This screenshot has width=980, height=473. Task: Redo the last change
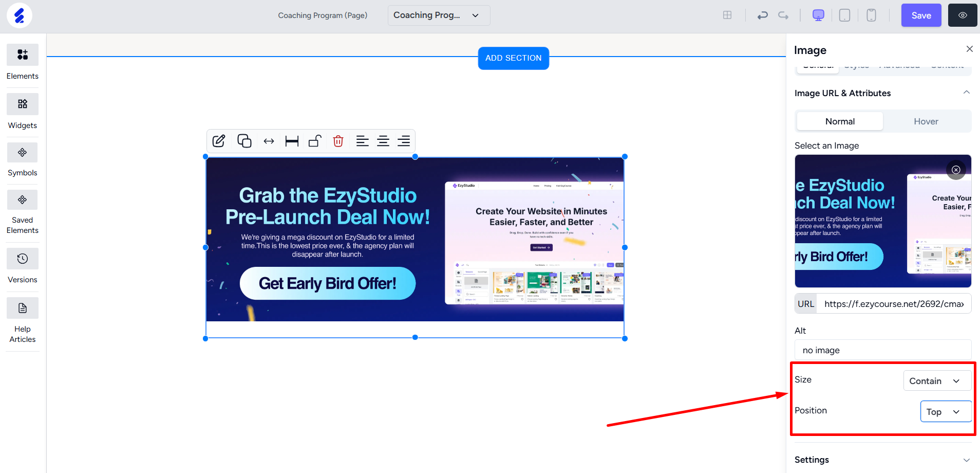tap(783, 15)
